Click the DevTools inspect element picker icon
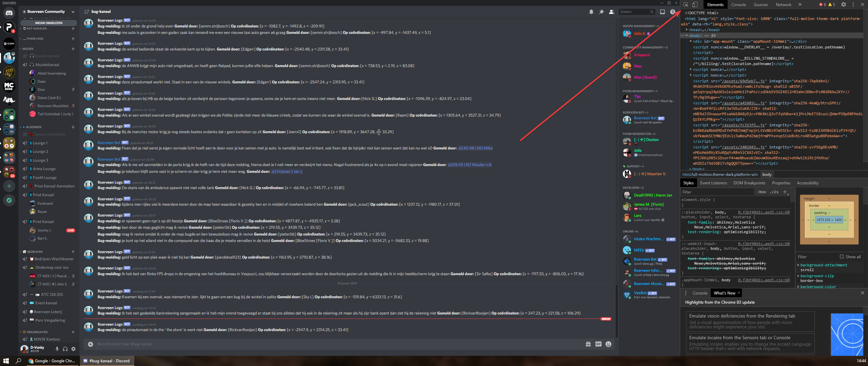Screen dimensions: 868x366 coord(686,5)
